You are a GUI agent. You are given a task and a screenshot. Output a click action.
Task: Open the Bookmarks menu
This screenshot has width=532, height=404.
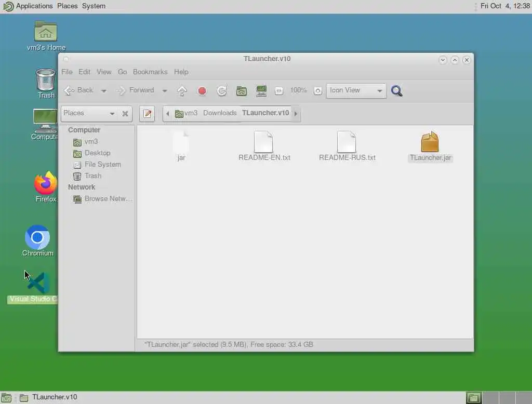click(x=150, y=72)
